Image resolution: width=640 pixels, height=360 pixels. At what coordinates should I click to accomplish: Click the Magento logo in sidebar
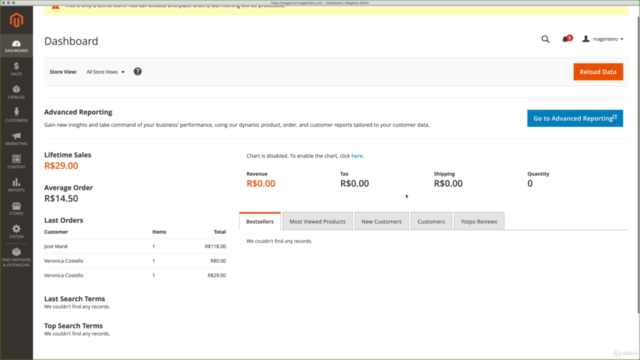coord(16,20)
